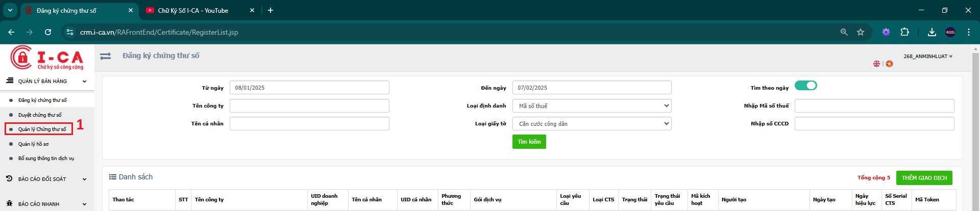Click the browser address bar URL
Viewport: 980px width, 211px height.
click(159, 32)
